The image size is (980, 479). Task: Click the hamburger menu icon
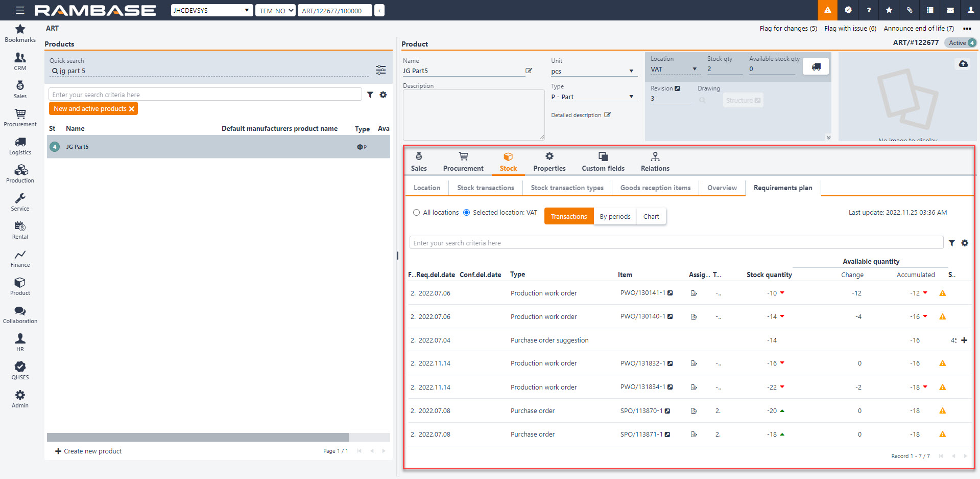click(x=20, y=10)
